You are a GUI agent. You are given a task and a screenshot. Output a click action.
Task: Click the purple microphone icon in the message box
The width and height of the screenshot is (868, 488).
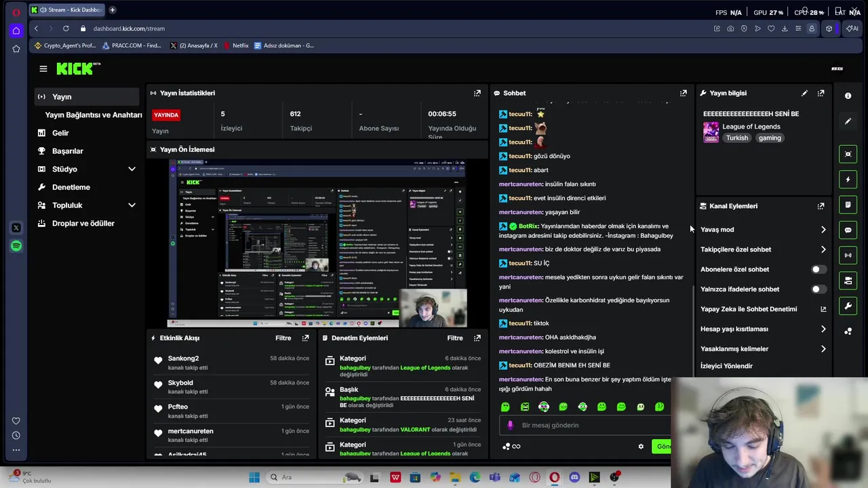click(511, 425)
